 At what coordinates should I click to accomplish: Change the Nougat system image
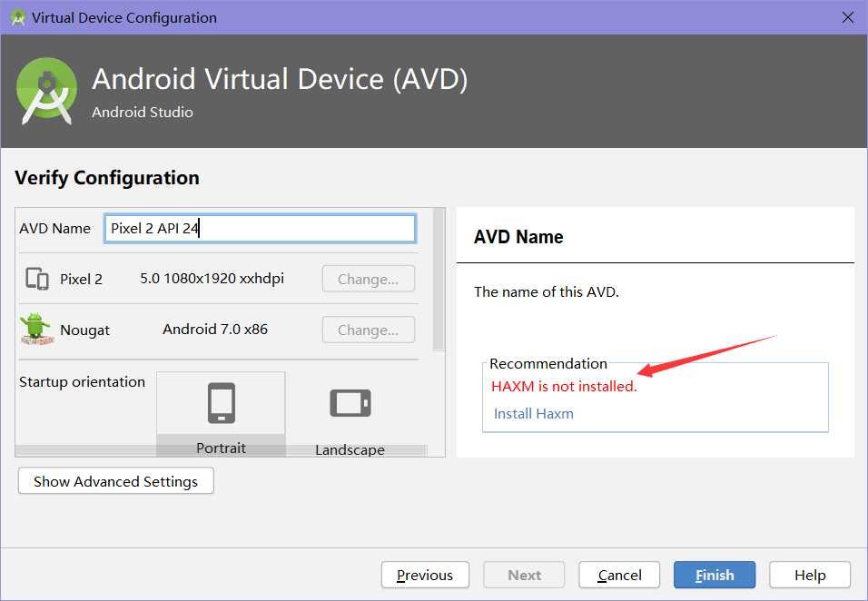368,330
